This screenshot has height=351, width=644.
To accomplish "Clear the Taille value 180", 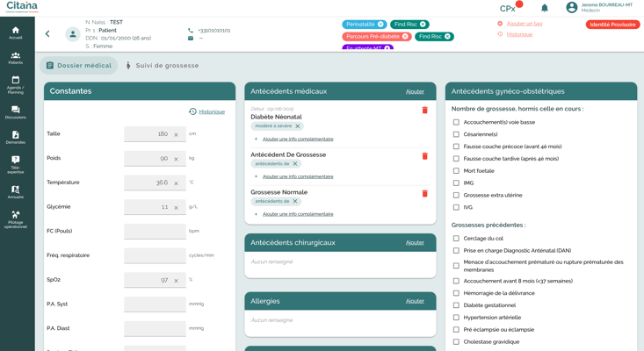I will pos(177,134).
